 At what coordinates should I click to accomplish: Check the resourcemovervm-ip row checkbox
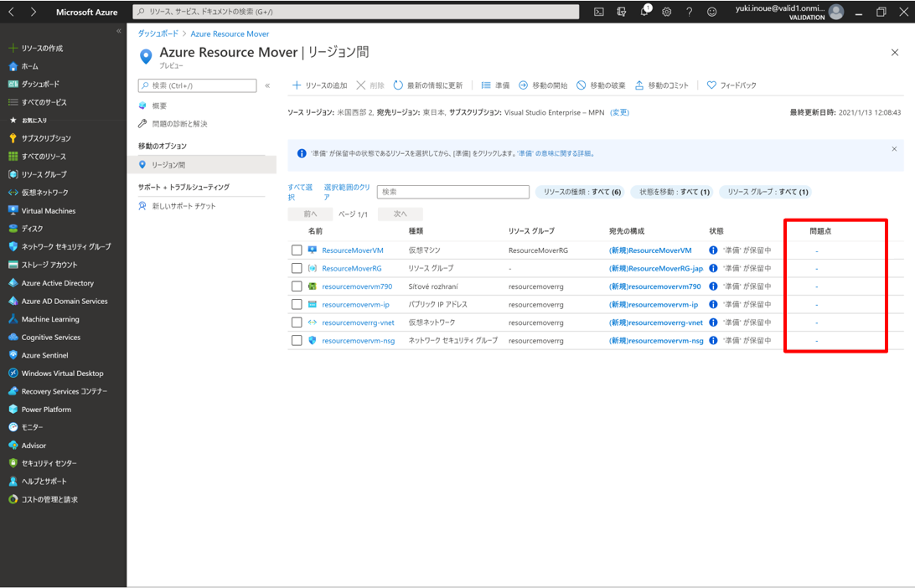297,305
